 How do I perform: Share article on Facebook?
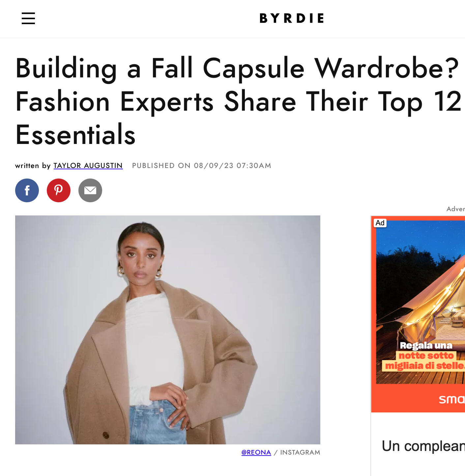[27, 190]
